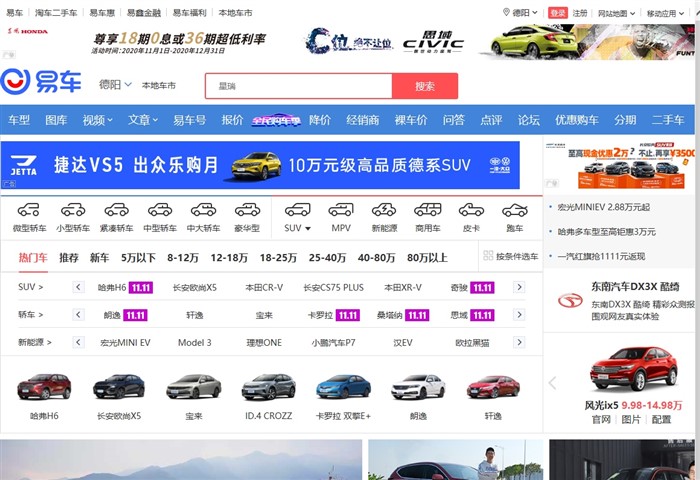Select the 8-12万 price tab
Image resolution: width=700 pixels, height=480 pixels.
(183, 258)
